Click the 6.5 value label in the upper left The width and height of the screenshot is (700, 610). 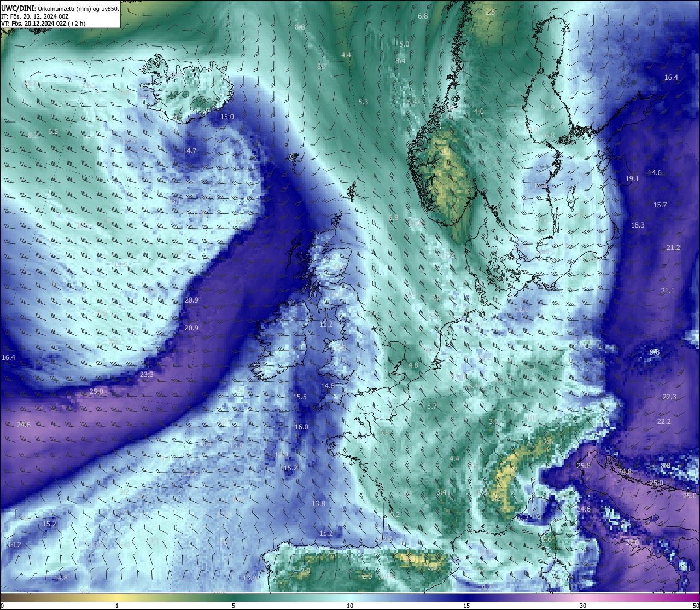tap(53, 132)
